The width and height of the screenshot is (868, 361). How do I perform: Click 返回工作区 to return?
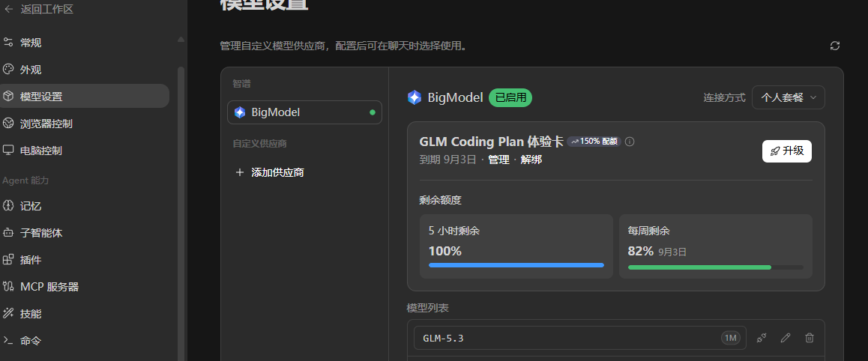(x=47, y=9)
